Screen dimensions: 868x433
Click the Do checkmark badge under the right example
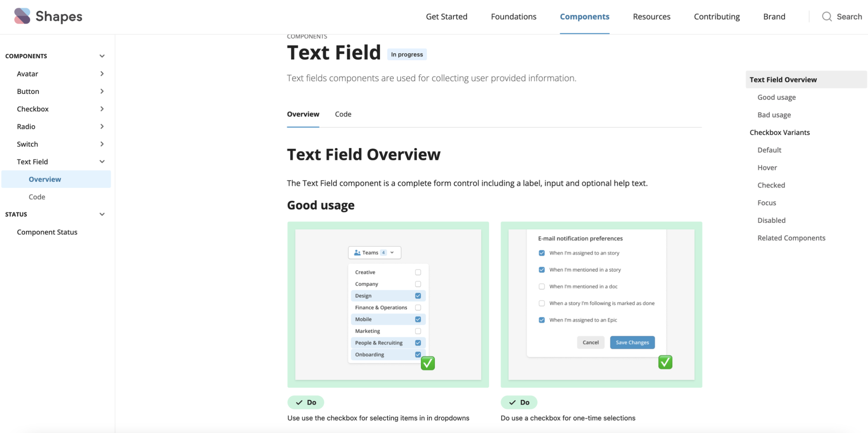pos(519,402)
